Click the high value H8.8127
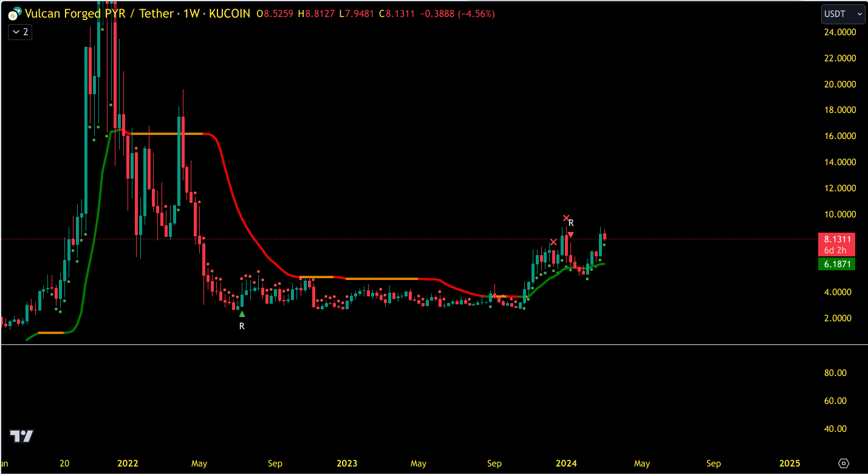The width and height of the screenshot is (868, 475). pyautogui.click(x=316, y=13)
